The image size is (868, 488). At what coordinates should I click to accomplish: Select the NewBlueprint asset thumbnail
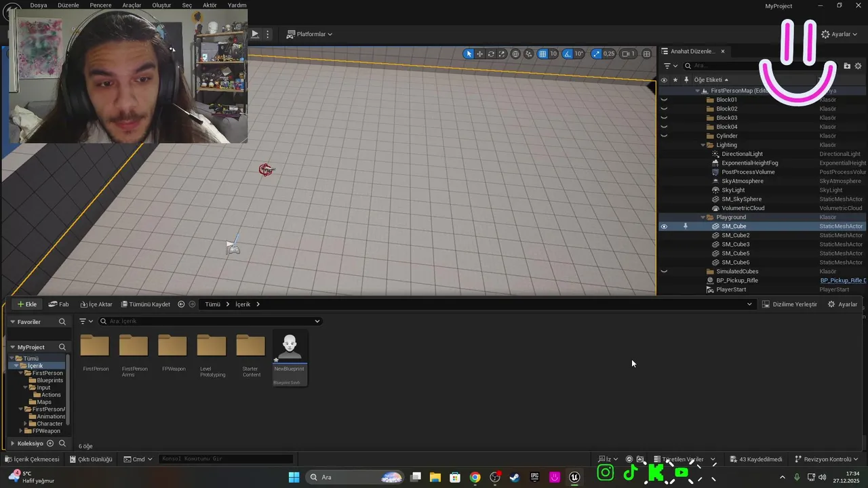point(290,357)
